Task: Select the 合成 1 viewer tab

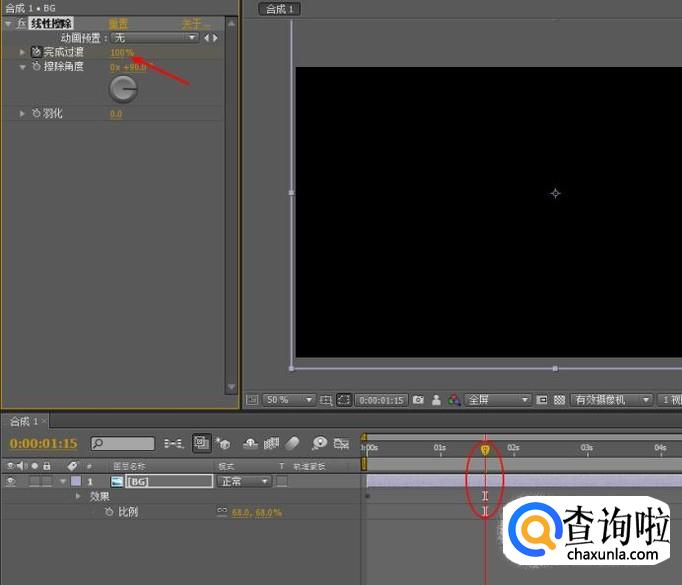Action: click(282, 9)
